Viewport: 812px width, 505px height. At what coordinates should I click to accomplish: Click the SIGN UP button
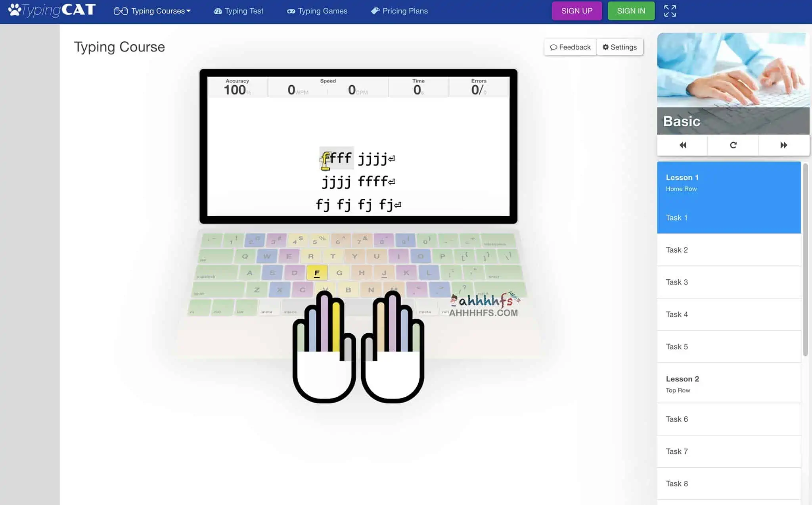(x=577, y=11)
